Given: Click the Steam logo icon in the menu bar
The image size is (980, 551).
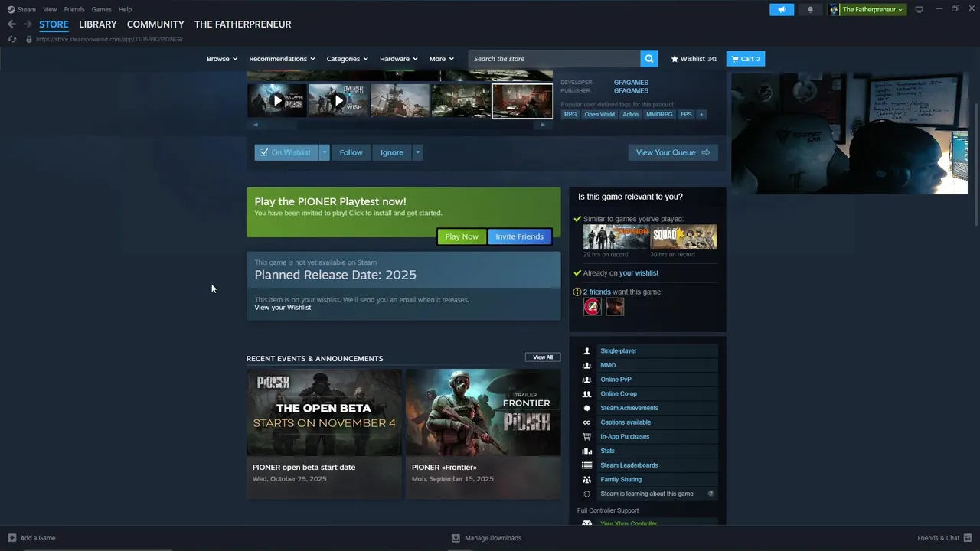Looking at the screenshot, I should click(x=11, y=9).
